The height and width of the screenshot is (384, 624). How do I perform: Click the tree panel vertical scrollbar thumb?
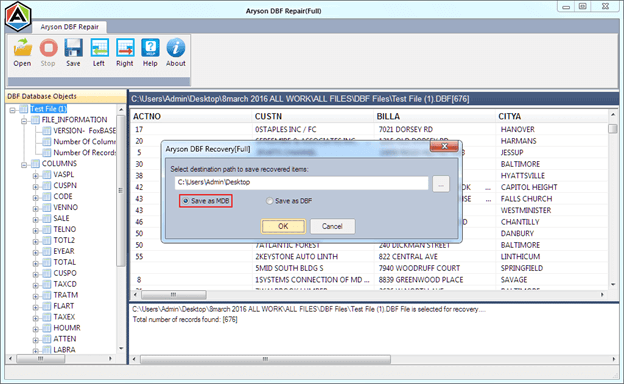click(120, 191)
